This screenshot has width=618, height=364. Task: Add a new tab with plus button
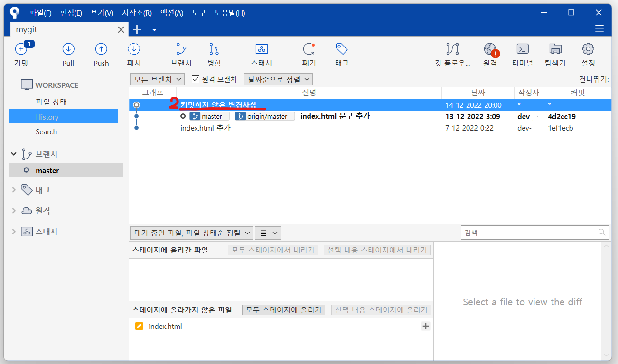[137, 29]
